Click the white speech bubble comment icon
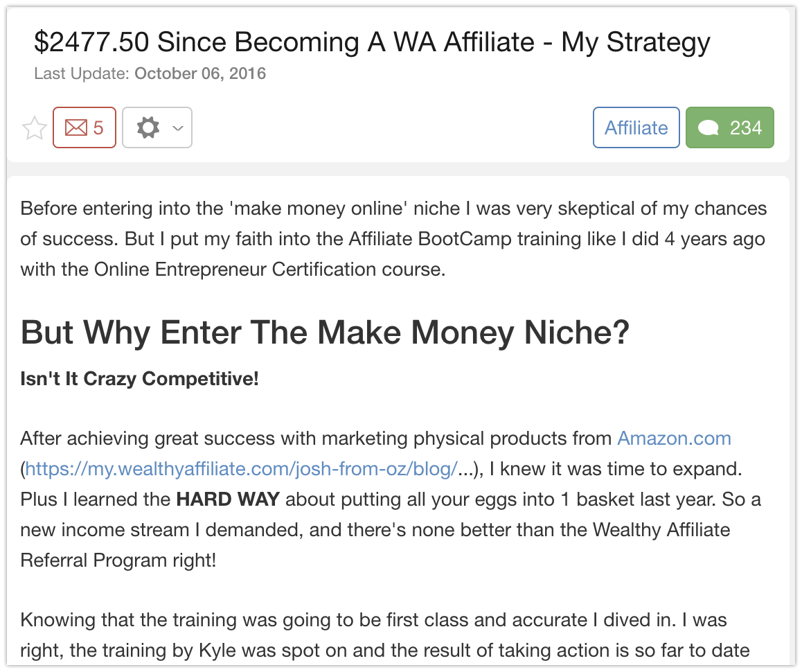This screenshot has width=802, height=672. 709,128
